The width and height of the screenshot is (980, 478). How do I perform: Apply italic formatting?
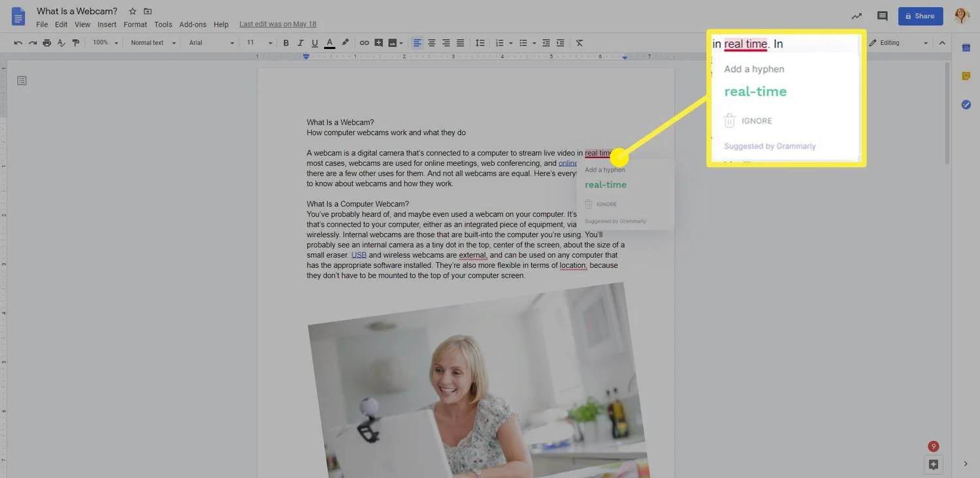click(299, 42)
